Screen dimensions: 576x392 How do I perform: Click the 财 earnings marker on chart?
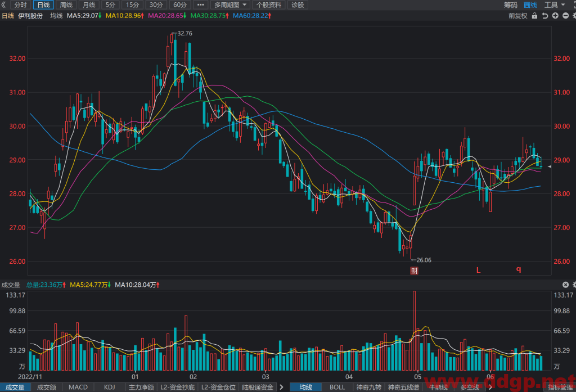coord(414,271)
